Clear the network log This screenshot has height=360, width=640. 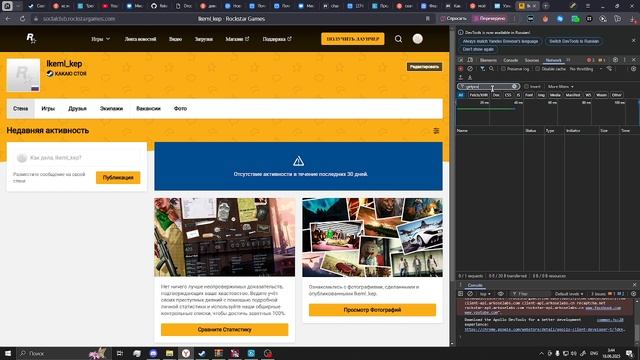click(470, 69)
